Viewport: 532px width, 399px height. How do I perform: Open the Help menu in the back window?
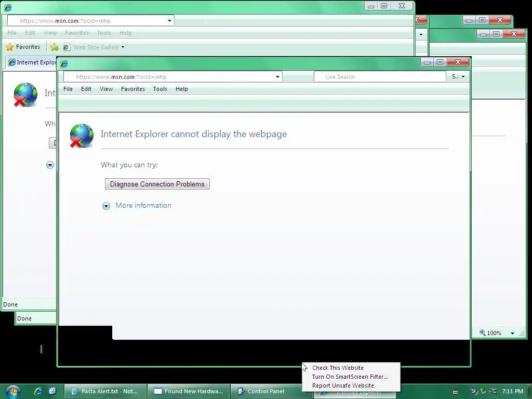tap(126, 33)
